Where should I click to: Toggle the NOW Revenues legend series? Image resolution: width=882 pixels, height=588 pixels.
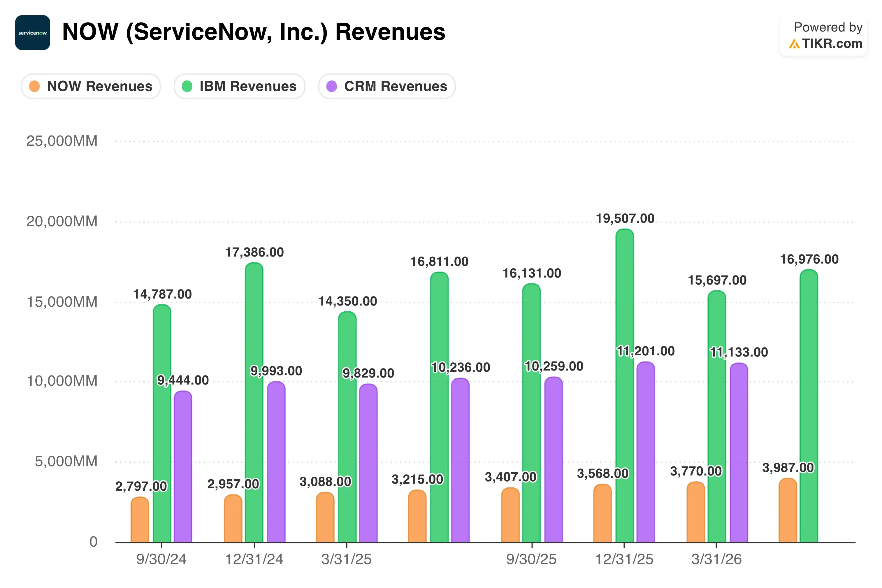[x=91, y=86]
